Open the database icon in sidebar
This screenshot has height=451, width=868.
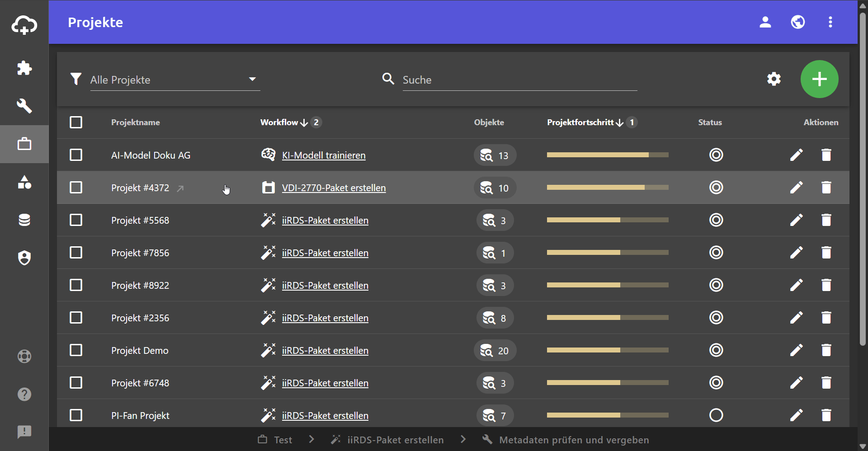click(x=24, y=220)
